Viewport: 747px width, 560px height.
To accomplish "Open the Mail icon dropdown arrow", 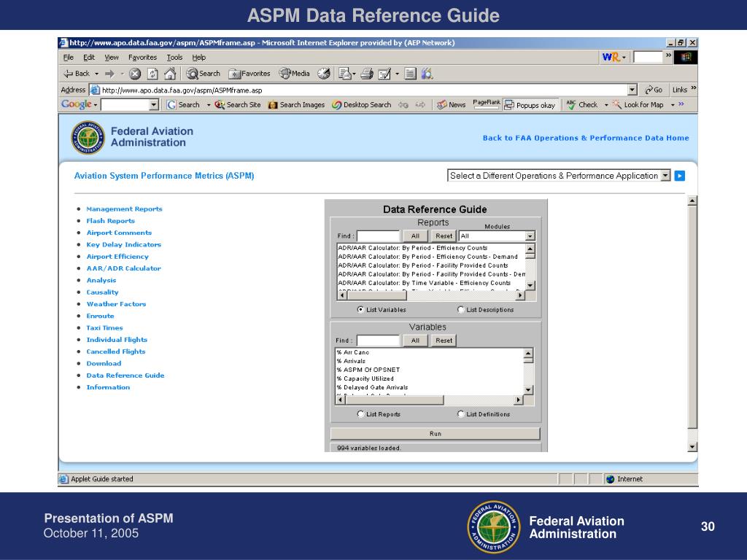I will [354, 74].
